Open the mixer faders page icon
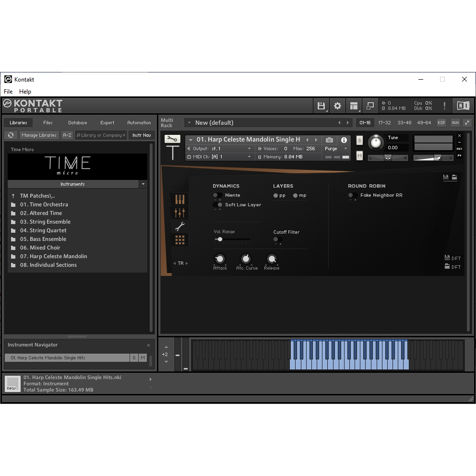476x476 pixels. [x=180, y=213]
